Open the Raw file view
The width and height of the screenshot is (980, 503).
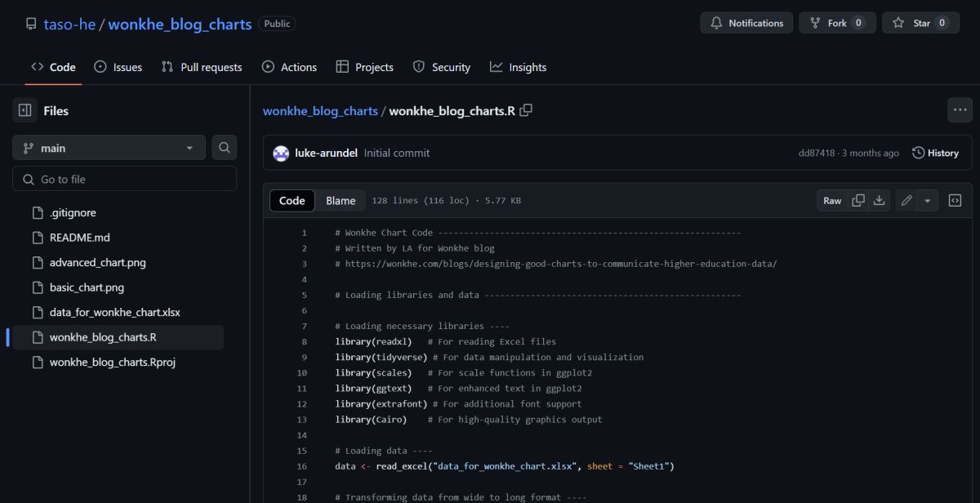pyautogui.click(x=832, y=201)
